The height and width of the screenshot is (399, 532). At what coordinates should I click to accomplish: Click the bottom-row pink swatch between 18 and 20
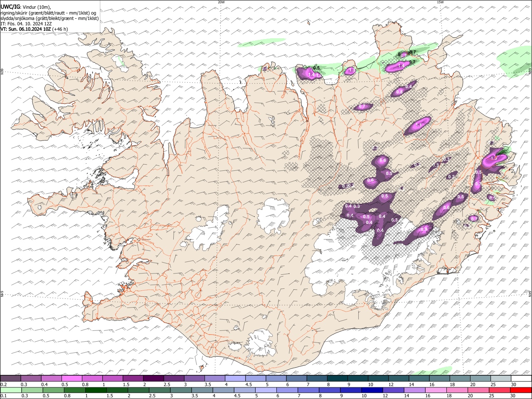click(458, 390)
